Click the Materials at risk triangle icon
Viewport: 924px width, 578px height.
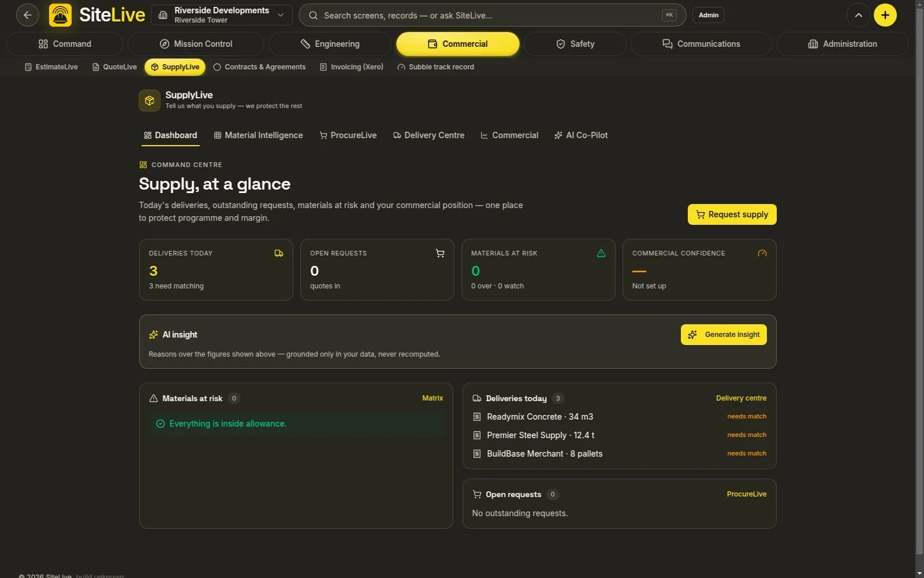pyautogui.click(x=154, y=398)
